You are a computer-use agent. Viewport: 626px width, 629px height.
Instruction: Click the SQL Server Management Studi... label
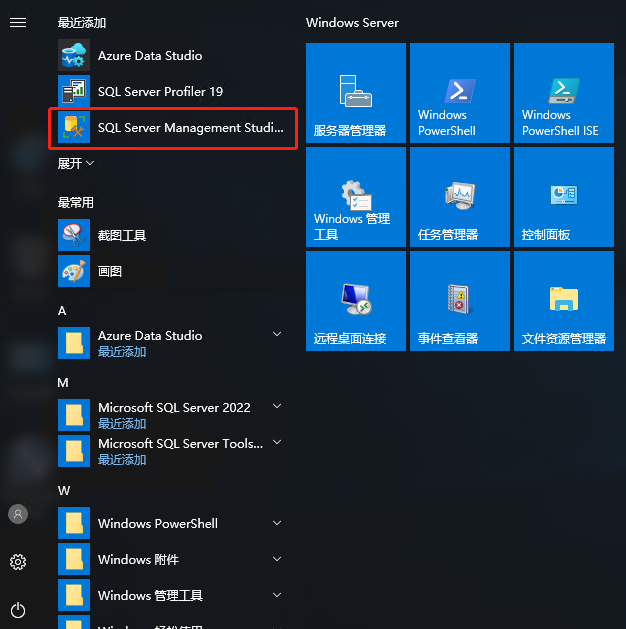(191, 128)
